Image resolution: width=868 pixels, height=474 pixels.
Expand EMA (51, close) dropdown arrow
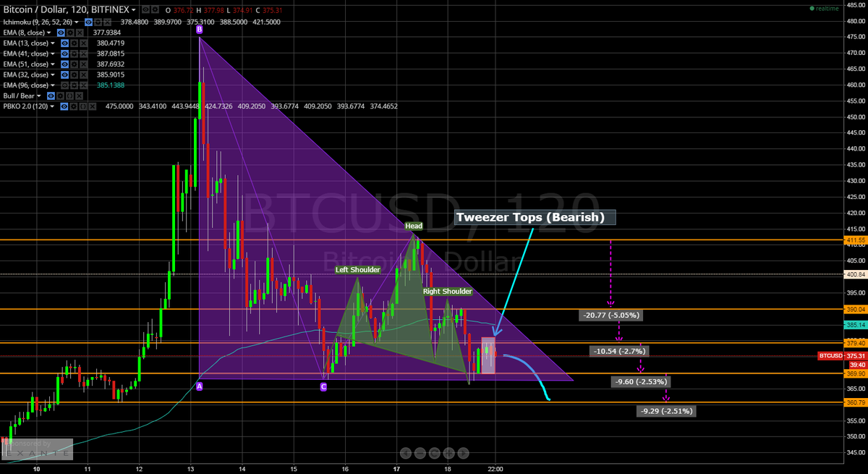tap(53, 64)
